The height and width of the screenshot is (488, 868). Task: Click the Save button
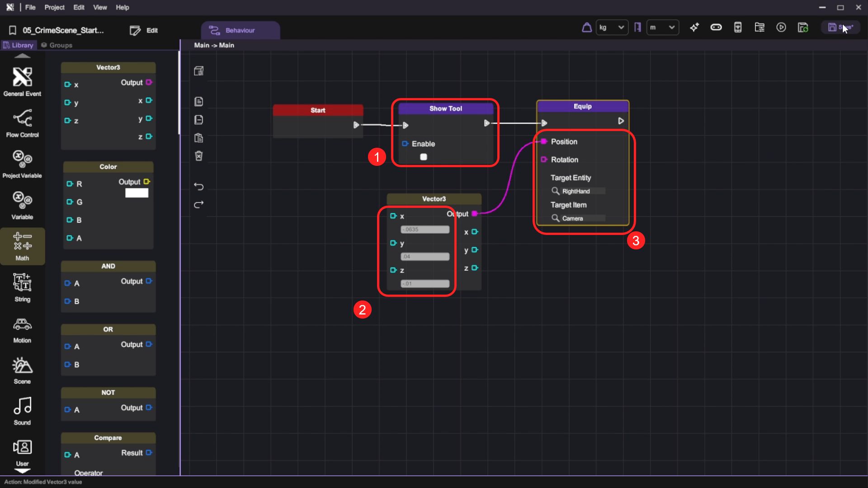(840, 28)
